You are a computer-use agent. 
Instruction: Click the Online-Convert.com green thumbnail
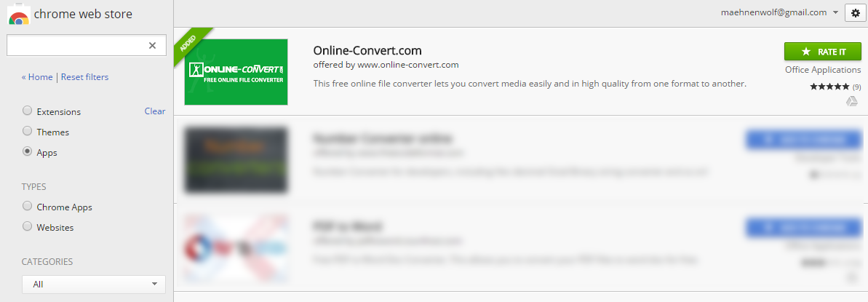[236, 71]
